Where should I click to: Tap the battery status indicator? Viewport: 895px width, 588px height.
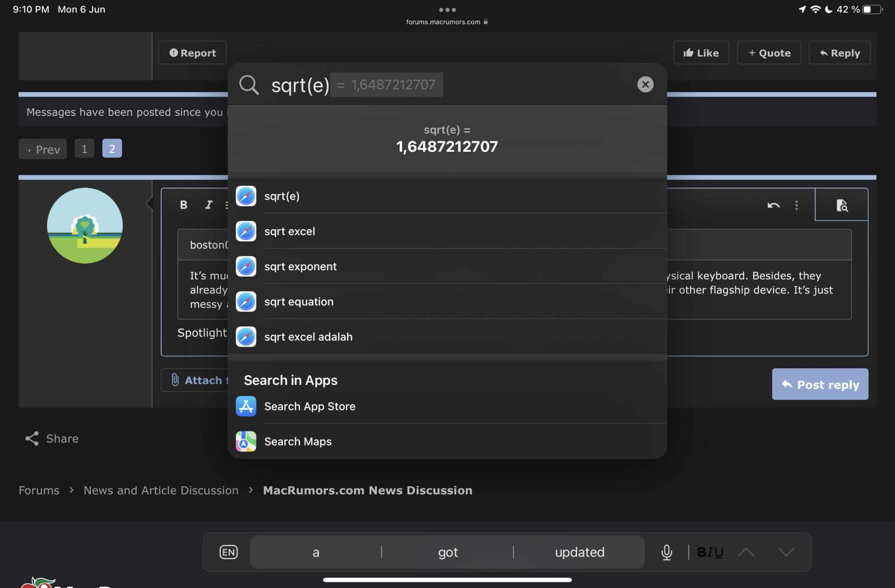872,9
